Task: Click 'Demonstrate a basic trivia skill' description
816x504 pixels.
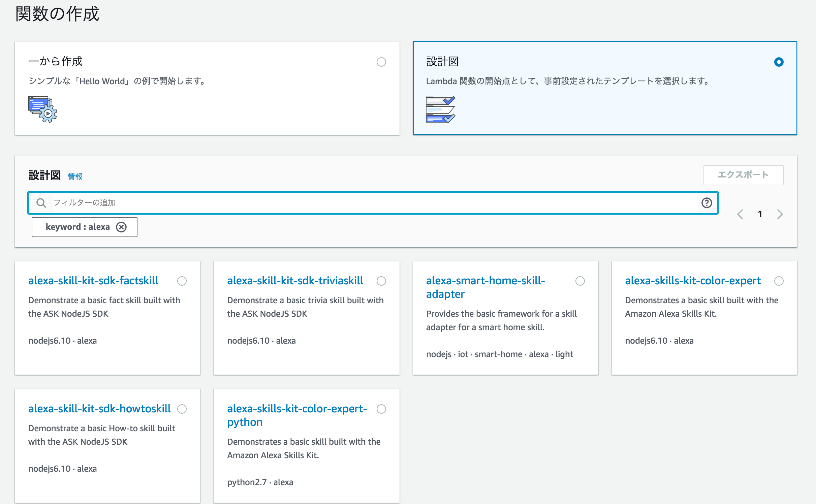Action: [305, 307]
